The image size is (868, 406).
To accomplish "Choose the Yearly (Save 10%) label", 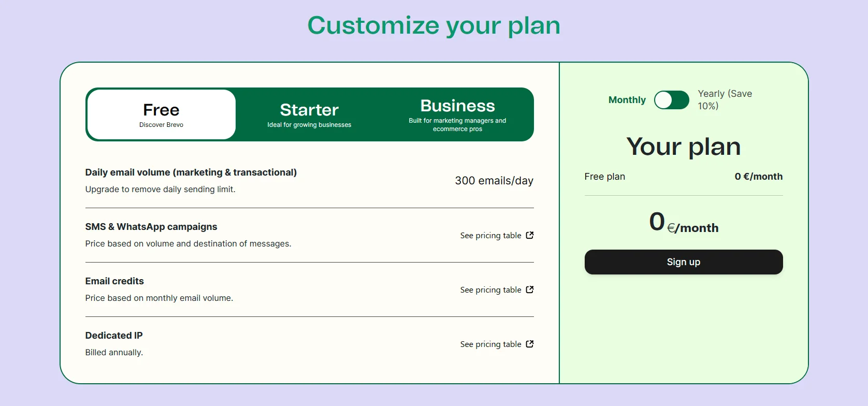I will pyautogui.click(x=725, y=100).
